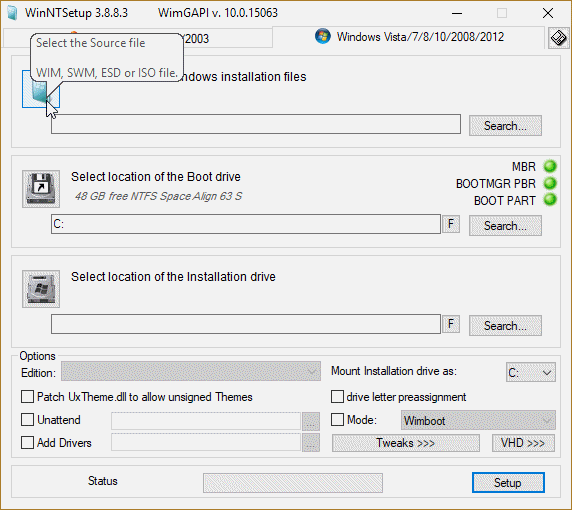Viewport: 572px width, 510px height.
Task: Enable drive letter preassignment checkbox
Action: 337,397
